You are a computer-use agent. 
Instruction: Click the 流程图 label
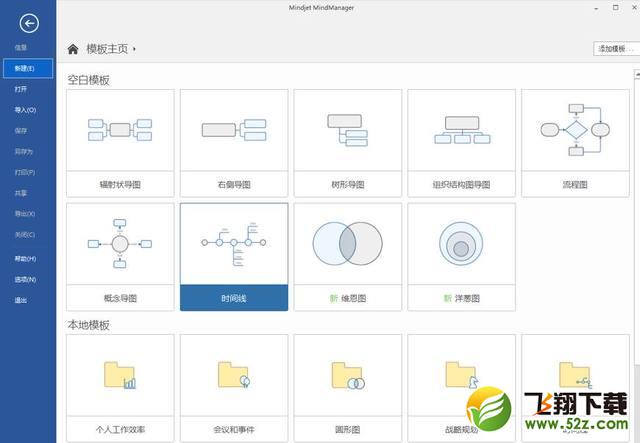[x=575, y=185]
